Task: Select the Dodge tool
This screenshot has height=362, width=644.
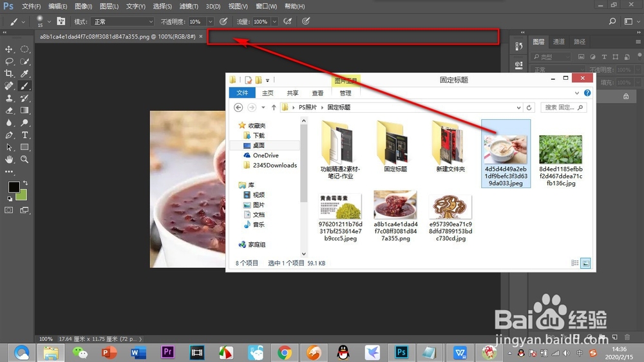Action: [24, 123]
